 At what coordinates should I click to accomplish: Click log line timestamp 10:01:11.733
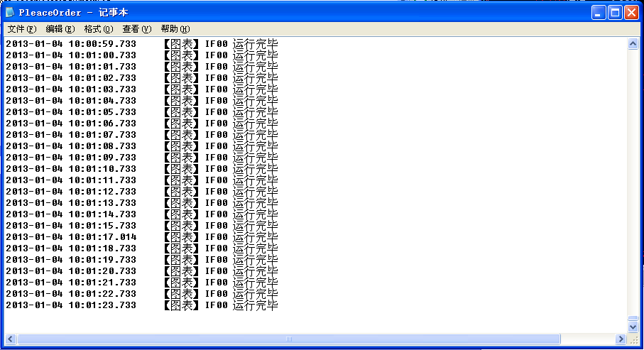[102, 180]
